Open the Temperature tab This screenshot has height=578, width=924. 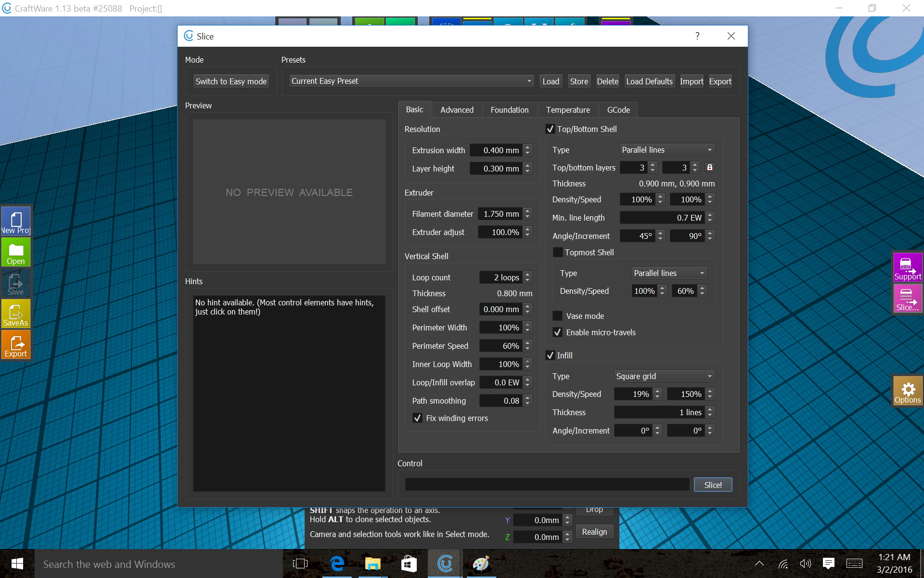coord(568,110)
